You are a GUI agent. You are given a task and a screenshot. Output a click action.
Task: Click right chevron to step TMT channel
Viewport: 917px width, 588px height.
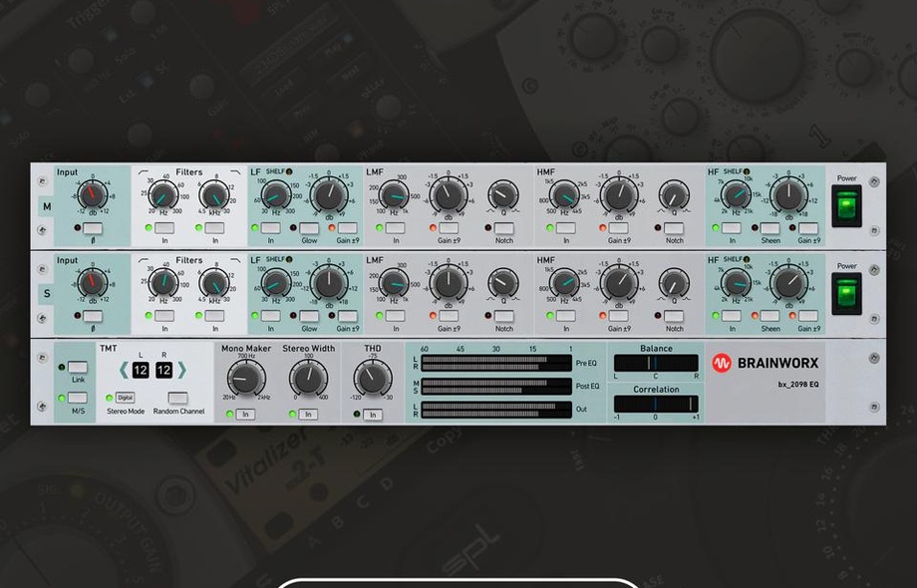click(181, 370)
